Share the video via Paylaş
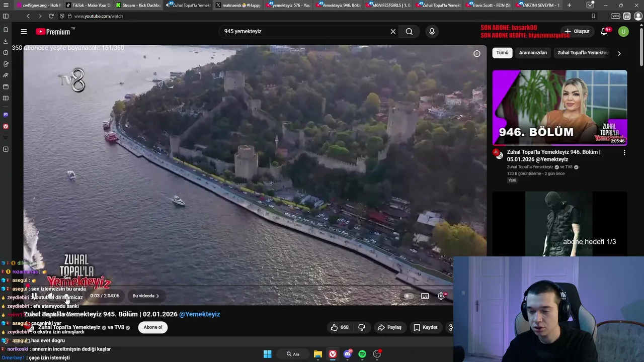This screenshot has height=362, width=644. pyautogui.click(x=389, y=327)
